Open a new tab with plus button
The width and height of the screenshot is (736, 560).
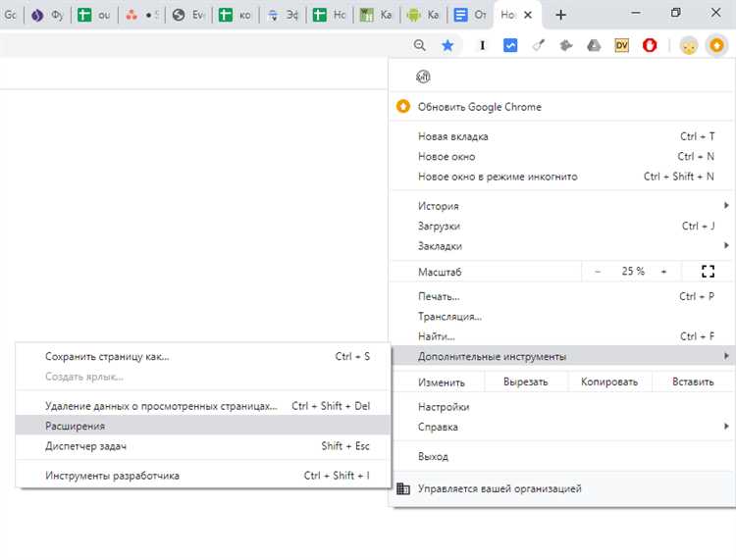click(560, 15)
